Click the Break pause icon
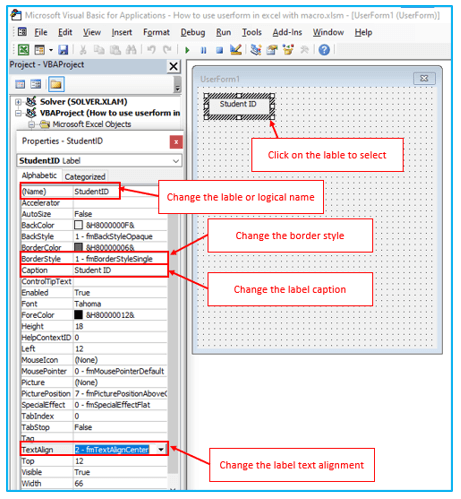The image size is (461, 499). 203,50
